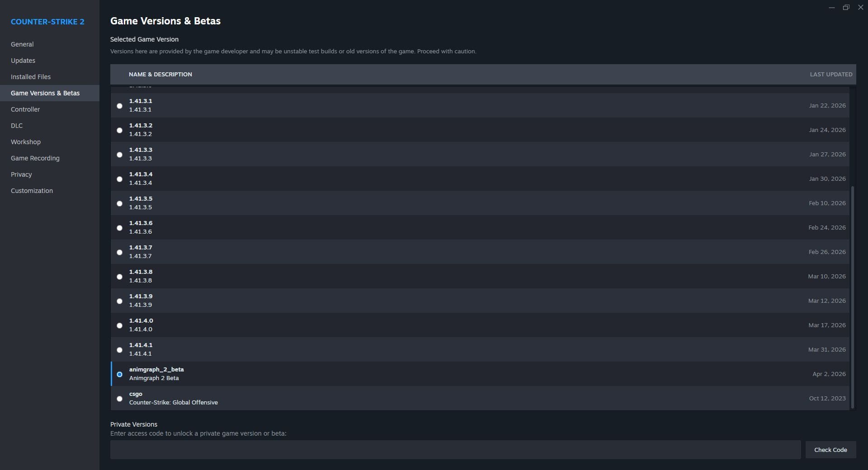Open the General settings section
868x470 pixels.
[22, 44]
